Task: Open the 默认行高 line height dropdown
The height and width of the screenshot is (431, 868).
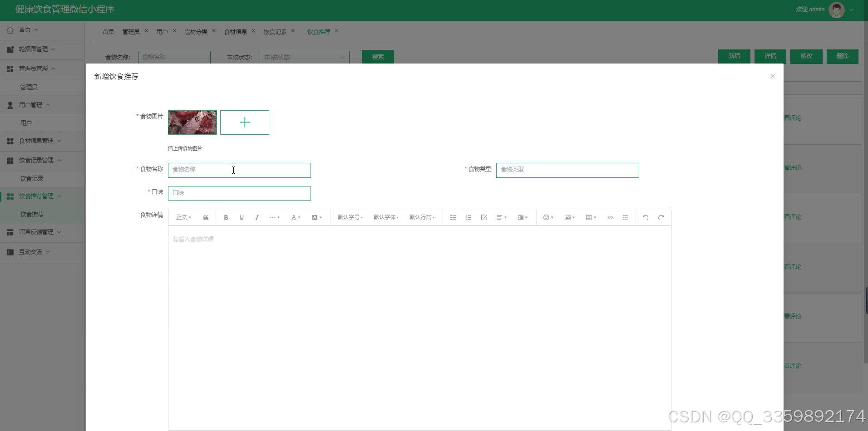Action: [x=422, y=217]
